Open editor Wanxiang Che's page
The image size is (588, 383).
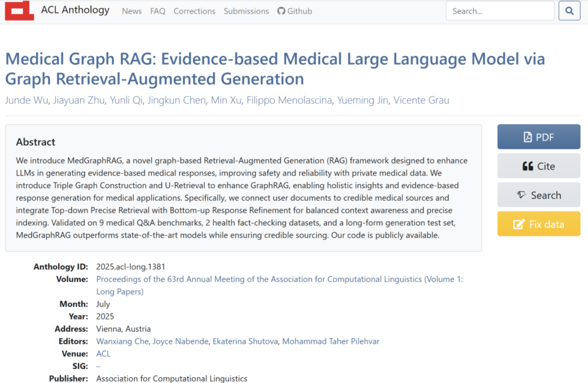[x=122, y=341]
